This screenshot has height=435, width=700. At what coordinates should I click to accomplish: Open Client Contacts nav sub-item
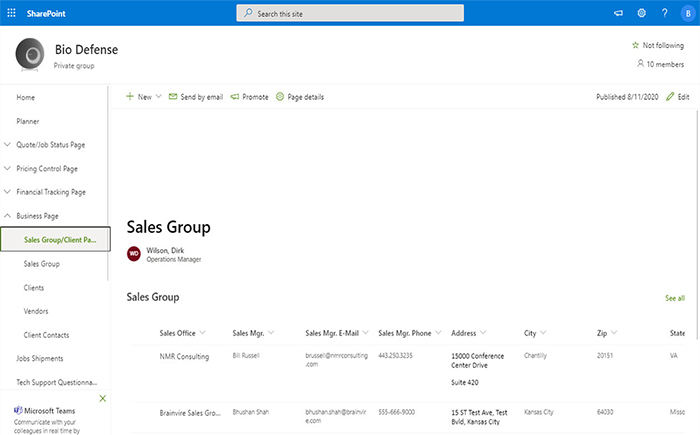(46, 335)
